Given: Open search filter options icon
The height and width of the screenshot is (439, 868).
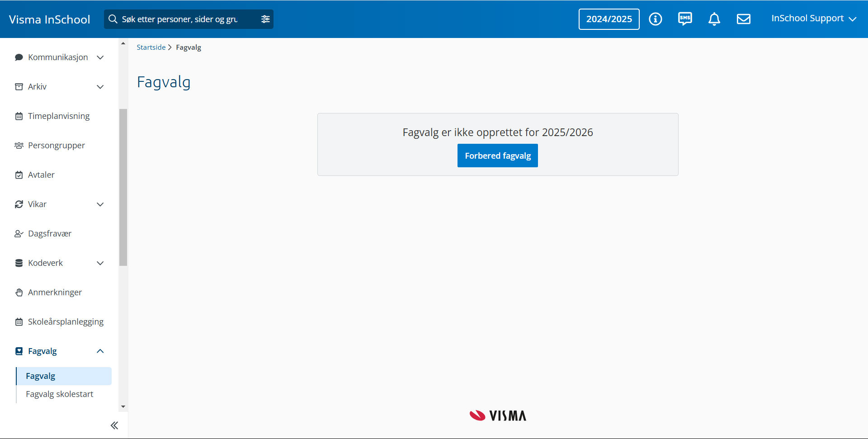Looking at the screenshot, I should pos(265,19).
